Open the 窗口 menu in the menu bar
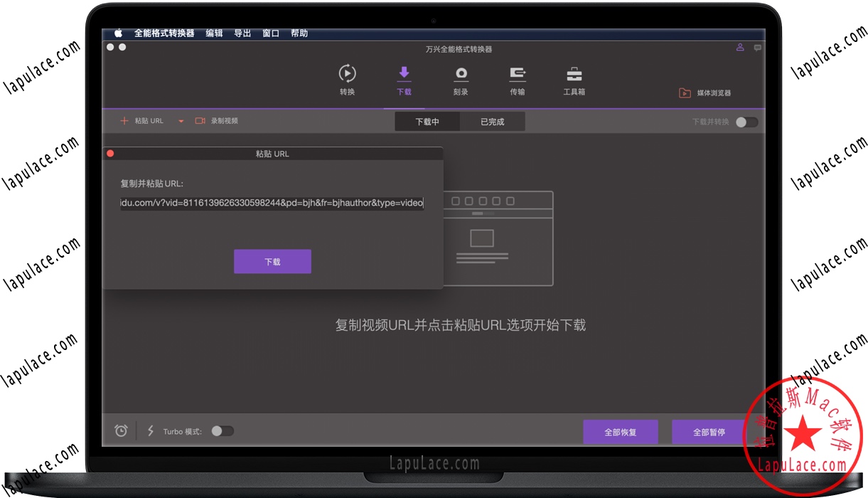Viewport: 868px width, 498px height. coord(270,33)
